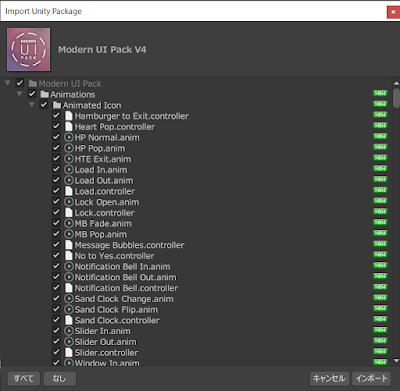This screenshot has width=400, height=391.
Task: Select the Message Bubbles.controller entry
Action: coord(129,245)
